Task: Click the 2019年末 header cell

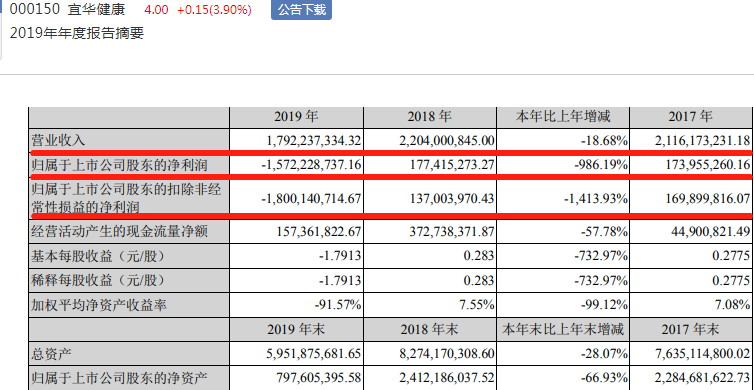Action: pyautogui.click(x=296, y=329)
